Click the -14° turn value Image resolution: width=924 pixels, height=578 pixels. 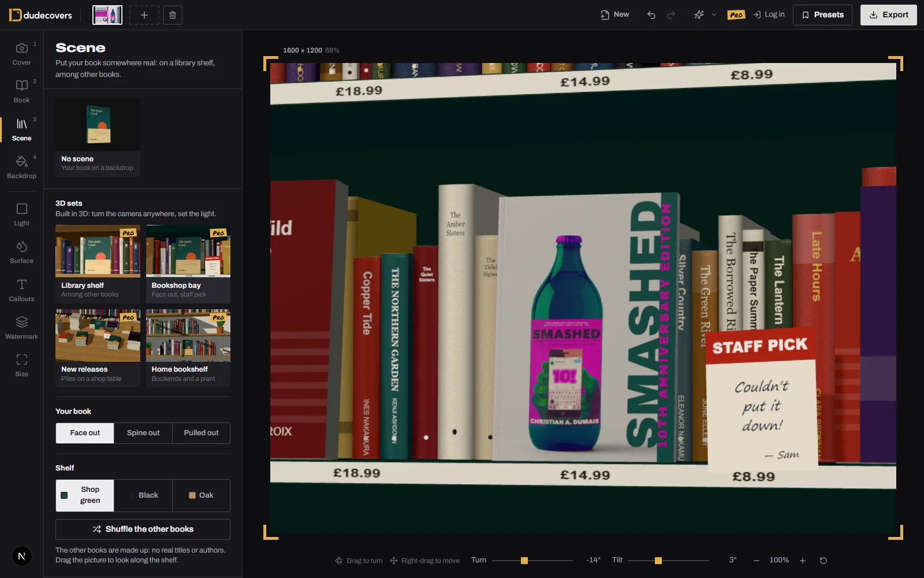(593, 560)
